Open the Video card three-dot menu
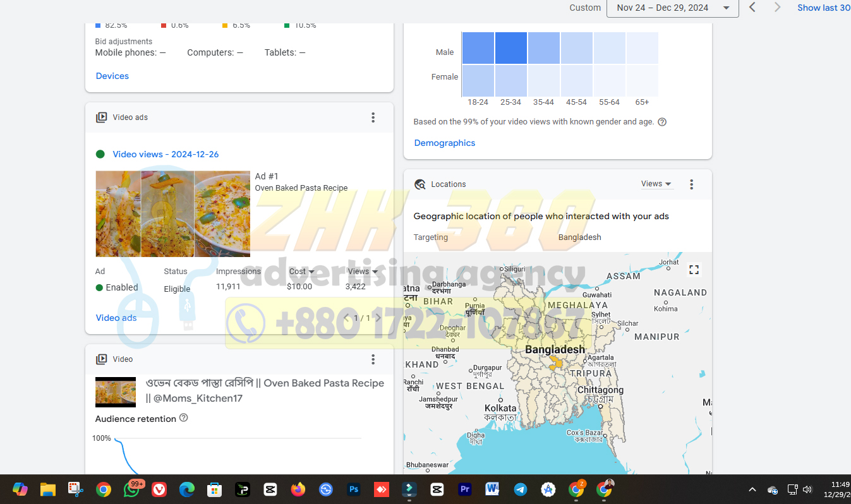Image resolution: width=851 pixels, height=504 pixels. [373, 359]
